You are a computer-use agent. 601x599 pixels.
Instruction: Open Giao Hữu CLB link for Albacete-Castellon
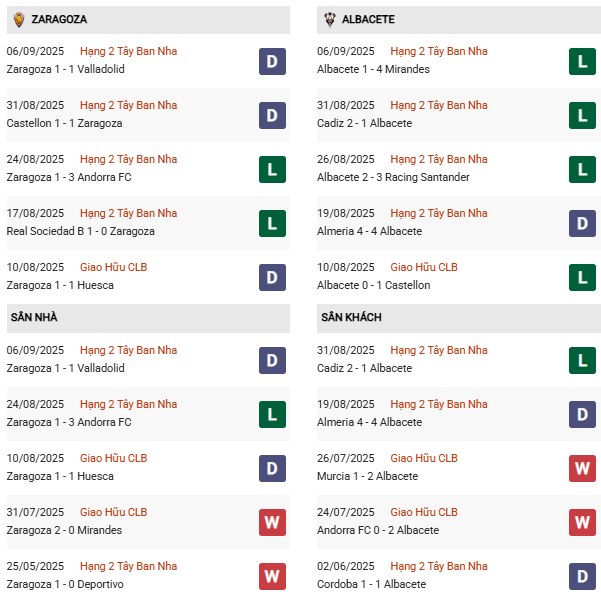[424, 267]
